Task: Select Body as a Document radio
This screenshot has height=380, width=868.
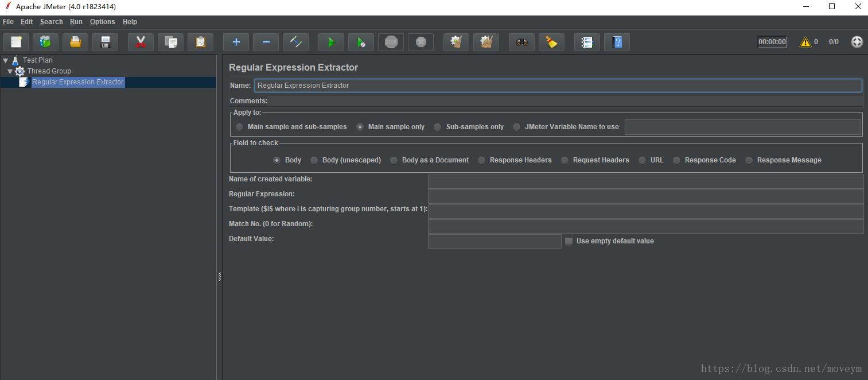Action: [x=394, y=160]
